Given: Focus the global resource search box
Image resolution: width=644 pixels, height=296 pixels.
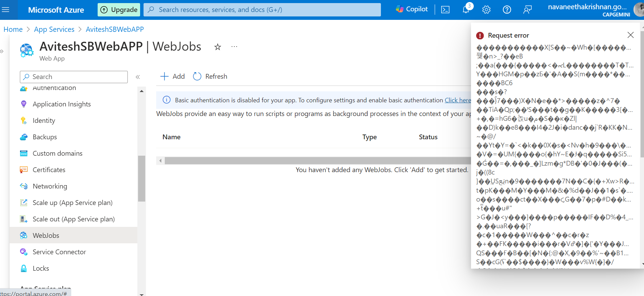Looking at the screenshot, I should click(x=262, y=10).
